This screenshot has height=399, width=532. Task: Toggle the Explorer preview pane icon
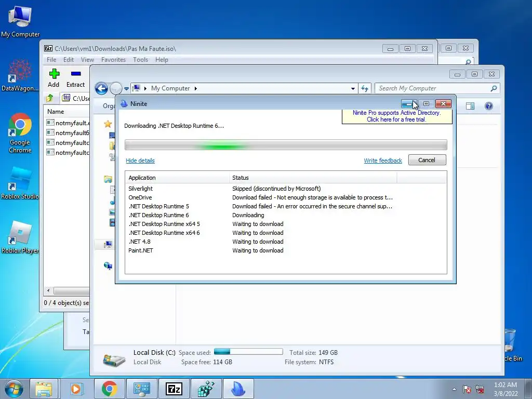(x=470, y=106)
